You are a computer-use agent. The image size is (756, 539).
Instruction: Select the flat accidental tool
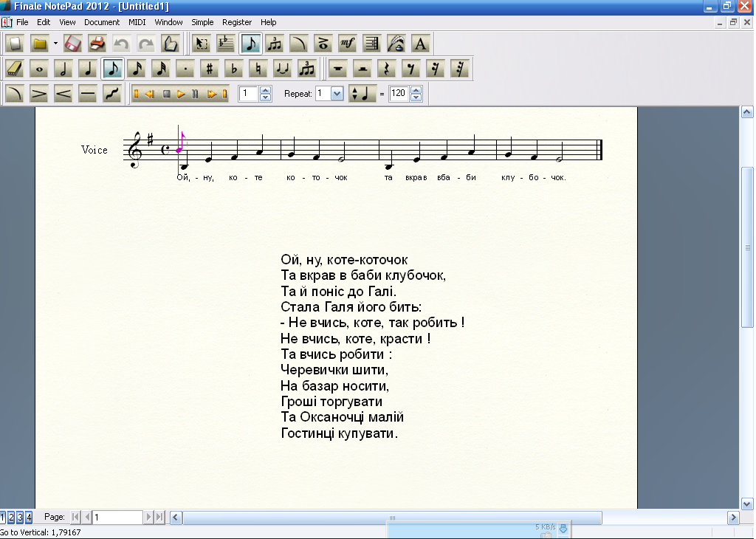click(x=234, y=69)
